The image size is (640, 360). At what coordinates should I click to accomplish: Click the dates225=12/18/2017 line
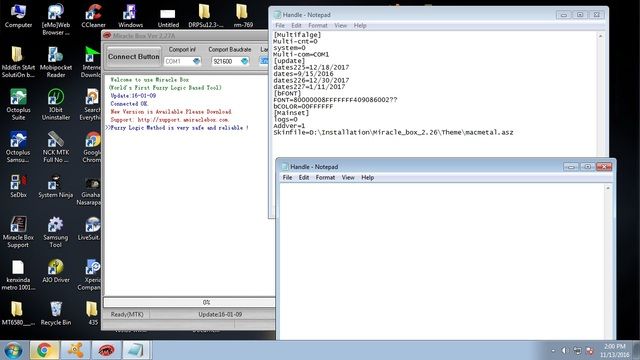tap(311, 67)
